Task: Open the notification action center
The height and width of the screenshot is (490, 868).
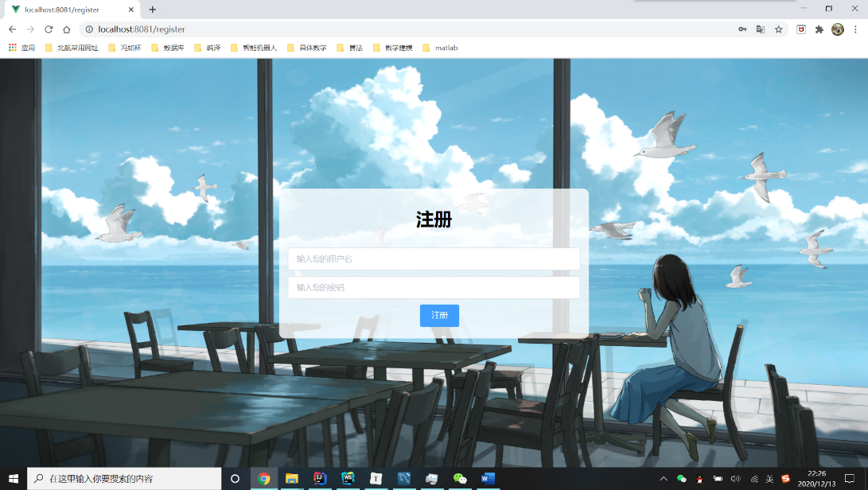Action: (849, 478)
